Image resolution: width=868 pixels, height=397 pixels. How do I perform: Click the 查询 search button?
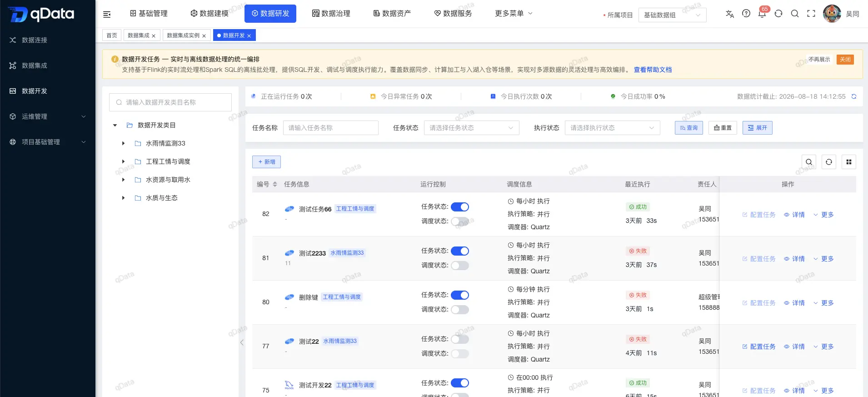click(689, 128)
